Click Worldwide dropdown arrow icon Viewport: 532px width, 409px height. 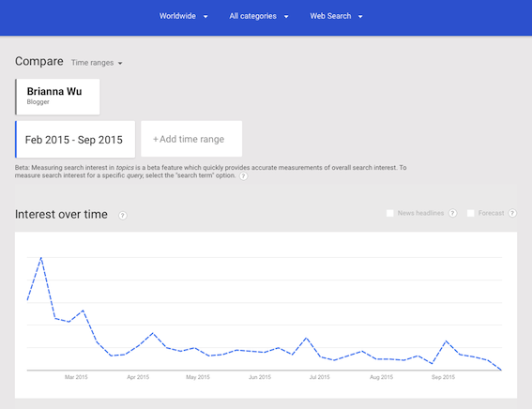(205, 17)
